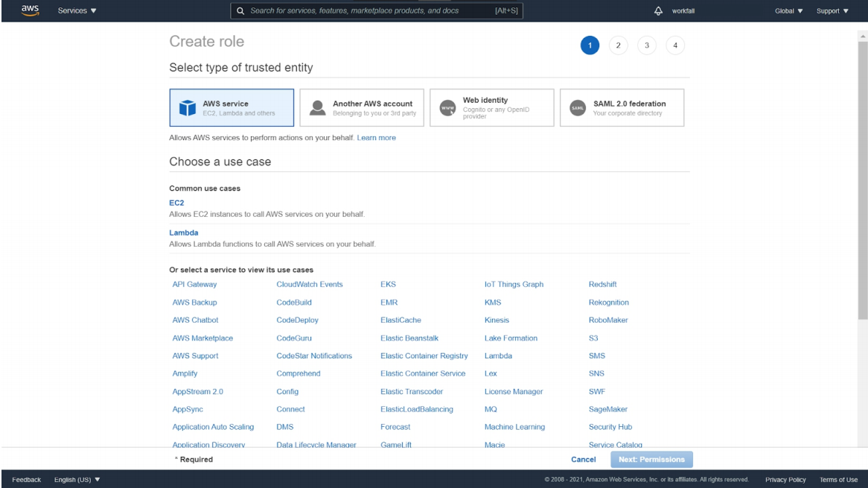Go to step 4 of wizard
The image size is (868, 488).
click(674, 45)
